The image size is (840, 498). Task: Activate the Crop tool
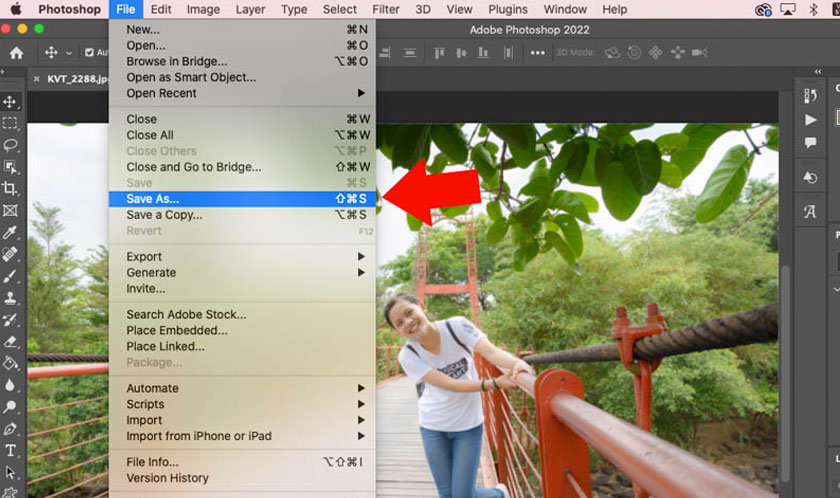click(10, 189)
